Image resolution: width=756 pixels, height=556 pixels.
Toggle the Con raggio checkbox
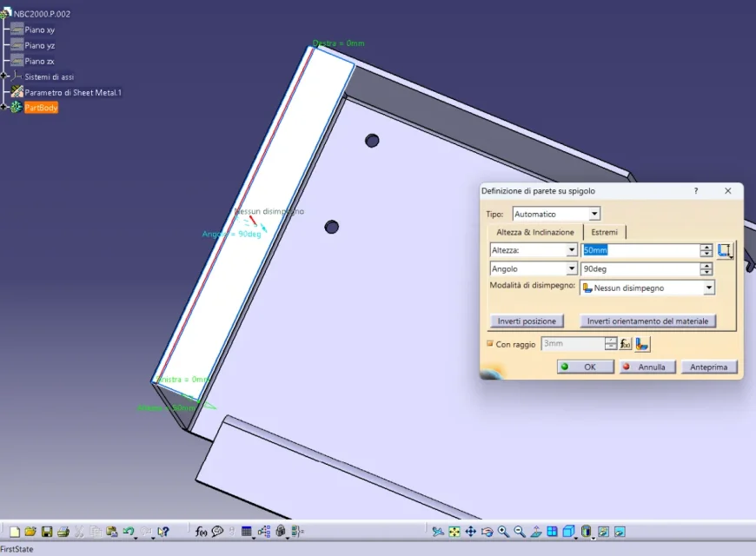[490, 344]
